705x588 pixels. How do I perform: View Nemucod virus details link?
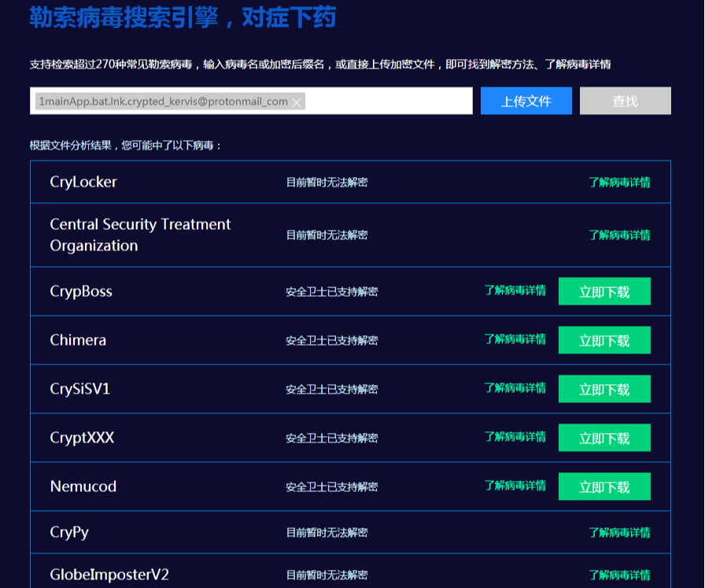click(515, 486)
